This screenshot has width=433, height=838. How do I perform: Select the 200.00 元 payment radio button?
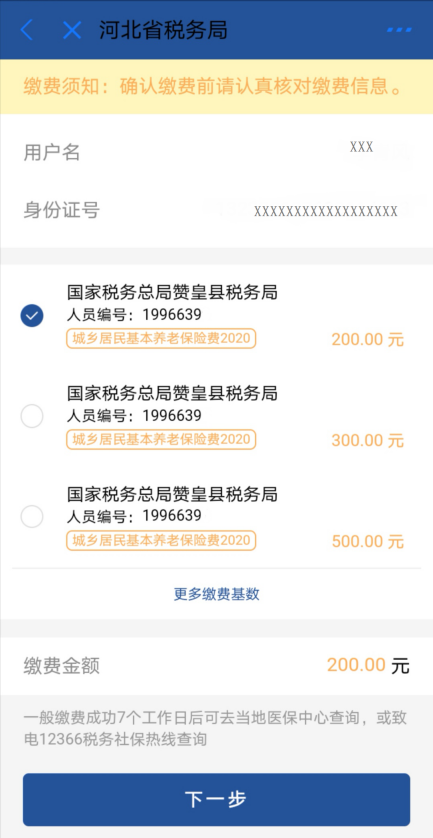pyautogui.click(x=32, y=315)
